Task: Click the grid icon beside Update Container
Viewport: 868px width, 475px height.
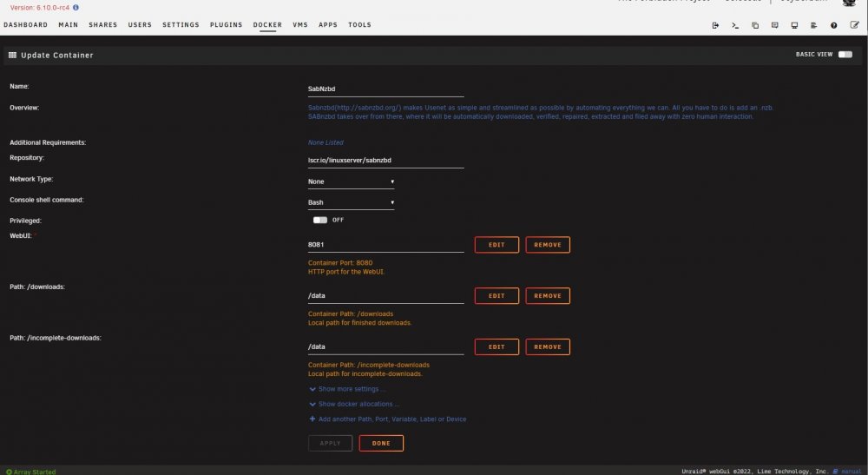Action: pos(12,56)
